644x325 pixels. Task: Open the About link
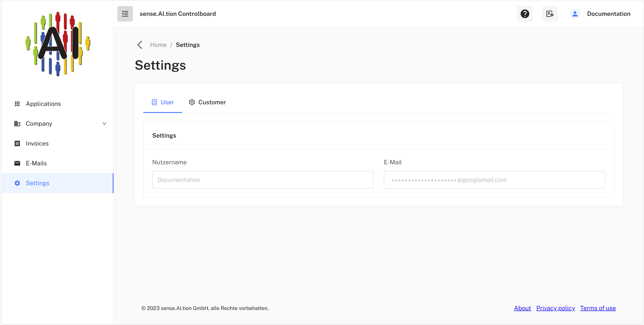tap(522, 308)
